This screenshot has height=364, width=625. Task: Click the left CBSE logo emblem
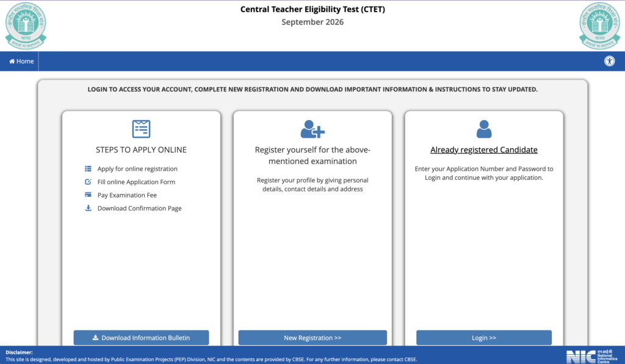click(26, 26)
